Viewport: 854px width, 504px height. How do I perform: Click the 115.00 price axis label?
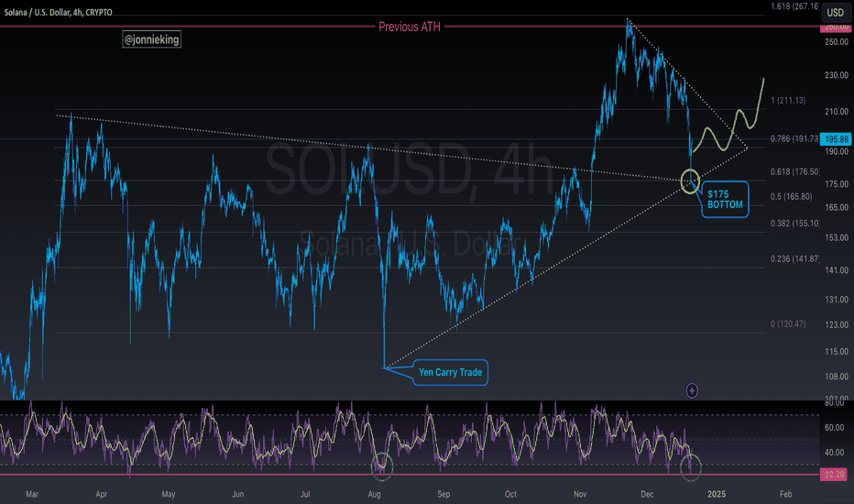[x=837, y=352]
